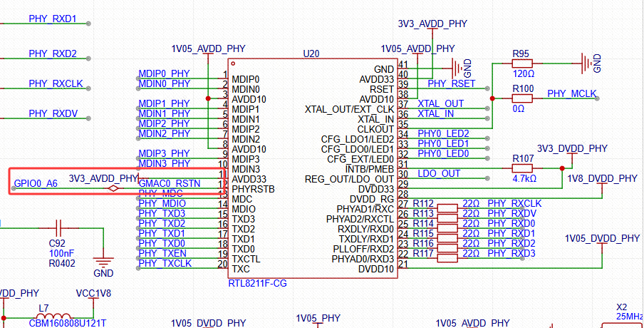Select the PHYRSTB pin name on U20
The width and height of the screenshot is (644, 328).
point(253,189)
